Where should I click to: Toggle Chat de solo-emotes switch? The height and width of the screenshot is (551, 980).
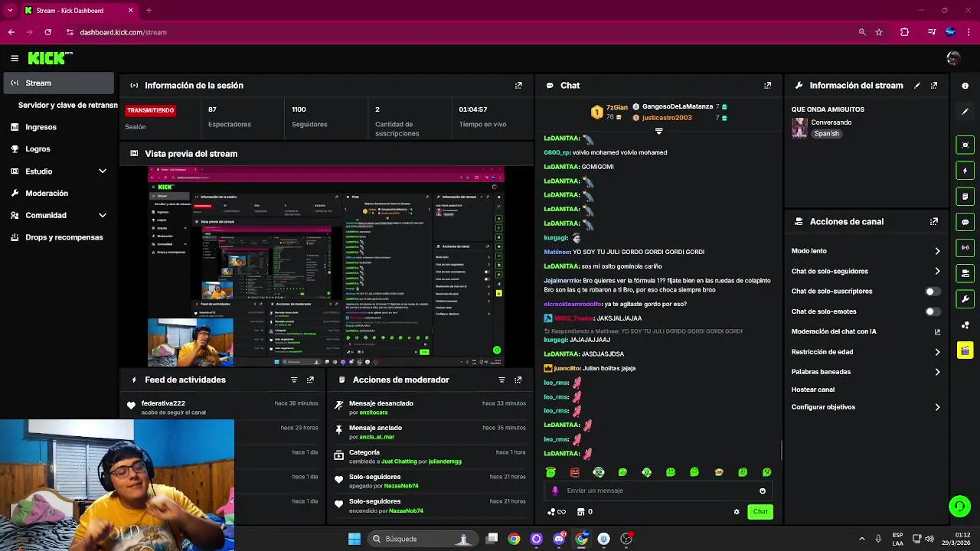pos(932,311)
